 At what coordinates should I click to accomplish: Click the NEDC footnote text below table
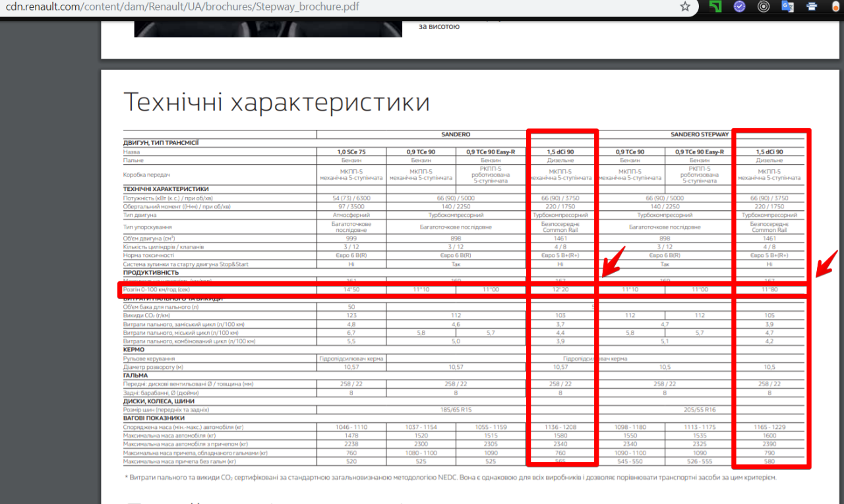coord(450,478)
